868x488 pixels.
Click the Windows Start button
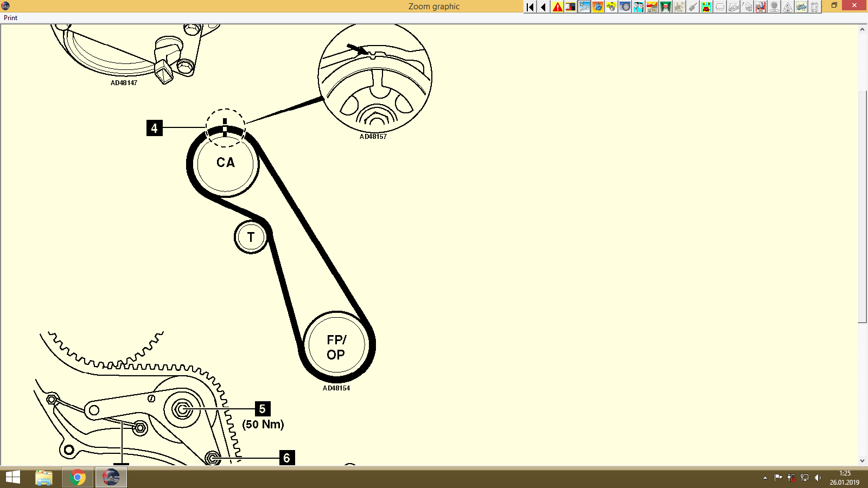click(x=11, y=477)
